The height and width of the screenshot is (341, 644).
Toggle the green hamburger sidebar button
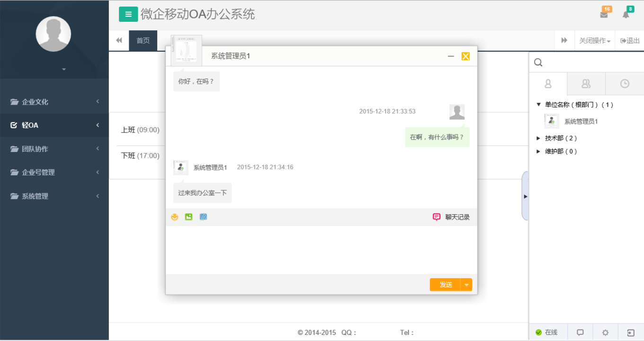(x=128, y=14)
